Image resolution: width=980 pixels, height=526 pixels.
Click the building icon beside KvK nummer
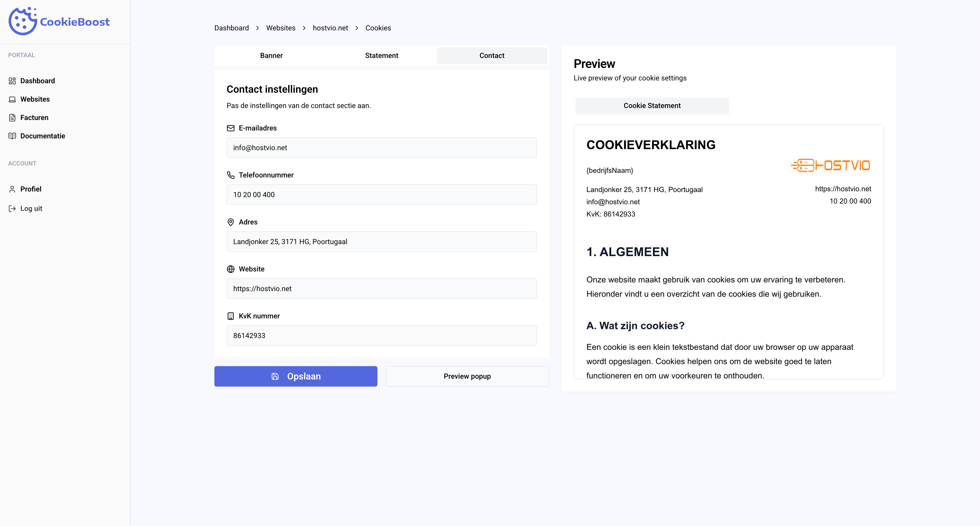[x=230, y=316]
